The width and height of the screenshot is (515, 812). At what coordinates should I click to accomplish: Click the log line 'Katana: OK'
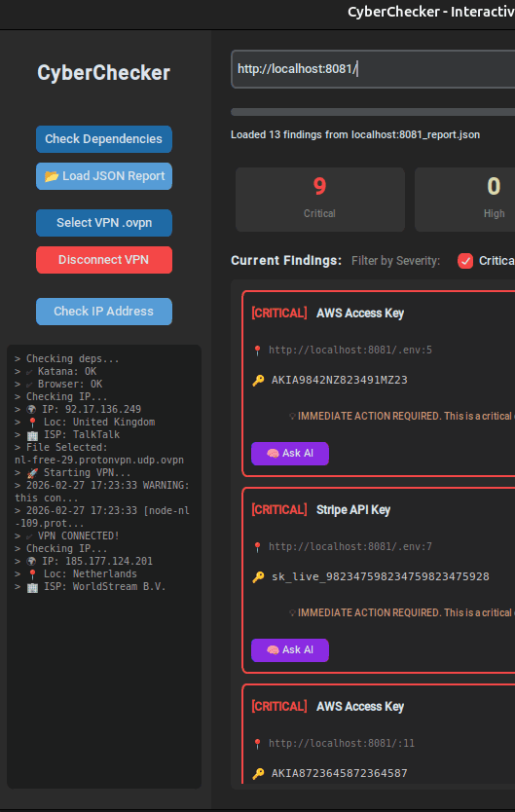pos(55,371)
